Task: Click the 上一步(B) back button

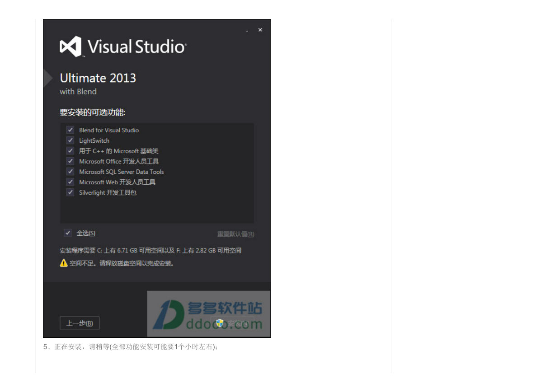Action: (80, 323)
